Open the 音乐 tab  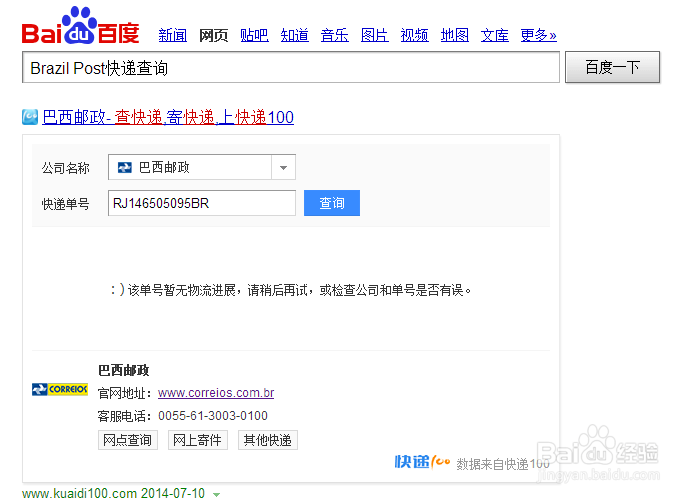(x=334, y=35)
